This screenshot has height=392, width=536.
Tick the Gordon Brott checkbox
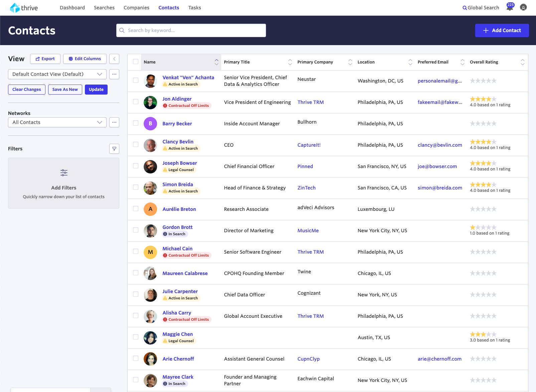point(136,230)
